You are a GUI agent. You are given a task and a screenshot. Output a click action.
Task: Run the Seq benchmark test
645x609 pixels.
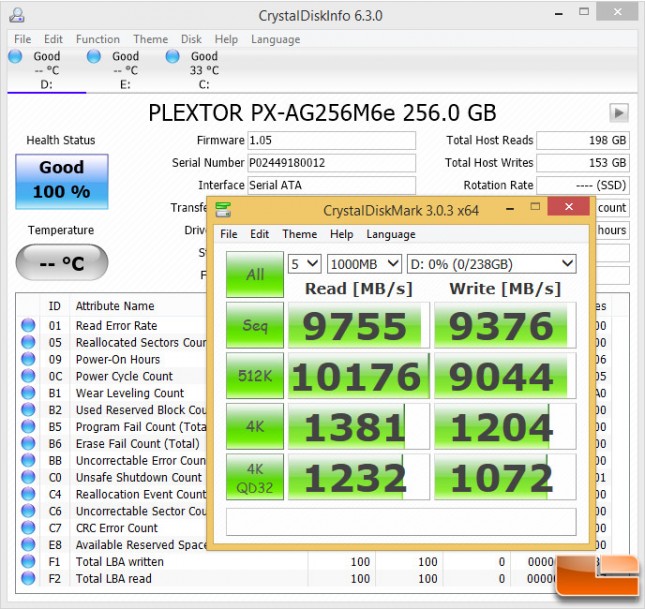[x=255, y=325]
